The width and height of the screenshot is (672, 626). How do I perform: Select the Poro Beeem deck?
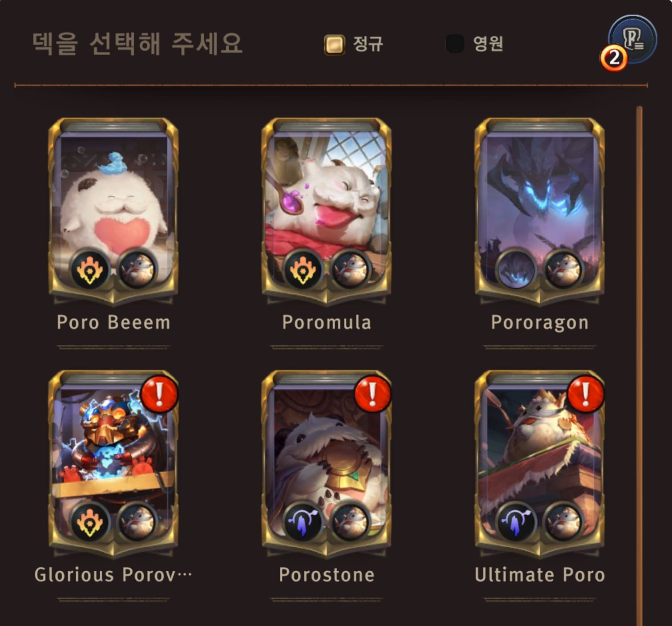113,211
